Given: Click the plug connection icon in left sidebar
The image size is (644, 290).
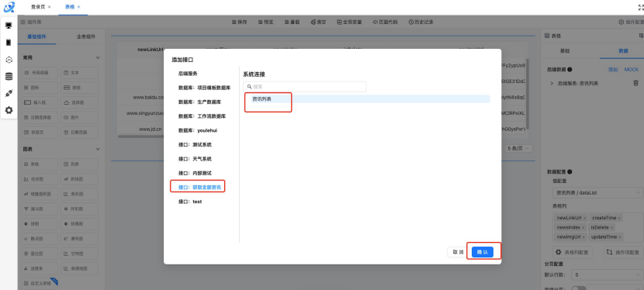Looking at the screenshot, I should [9, 94].
